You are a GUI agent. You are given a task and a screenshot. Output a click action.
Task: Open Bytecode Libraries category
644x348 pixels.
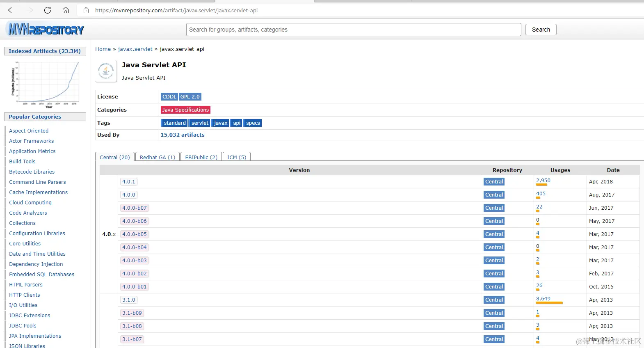point(32,172)
